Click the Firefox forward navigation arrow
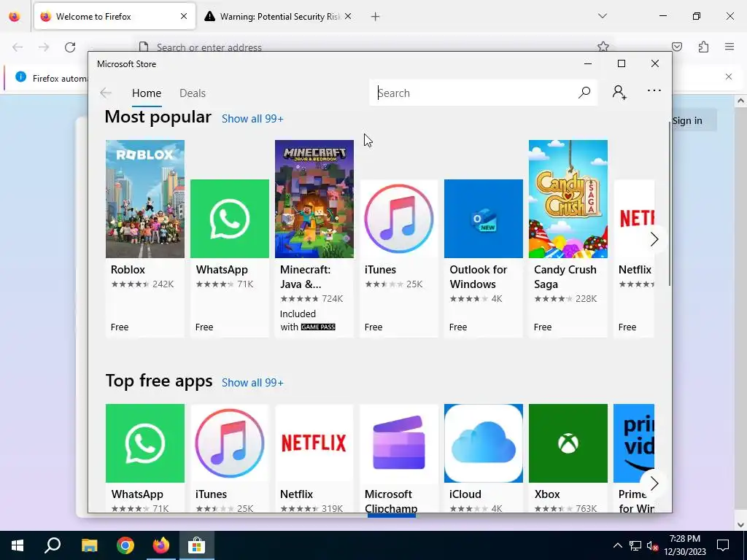Screen dimensions: 747x560 click(x=44, y=47)
